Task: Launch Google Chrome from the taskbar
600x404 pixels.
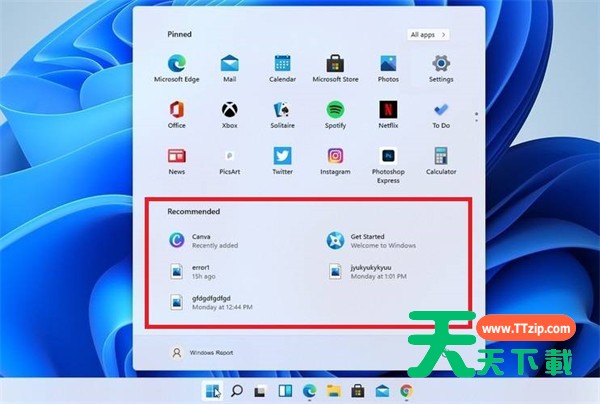Action: pos(406,391)
